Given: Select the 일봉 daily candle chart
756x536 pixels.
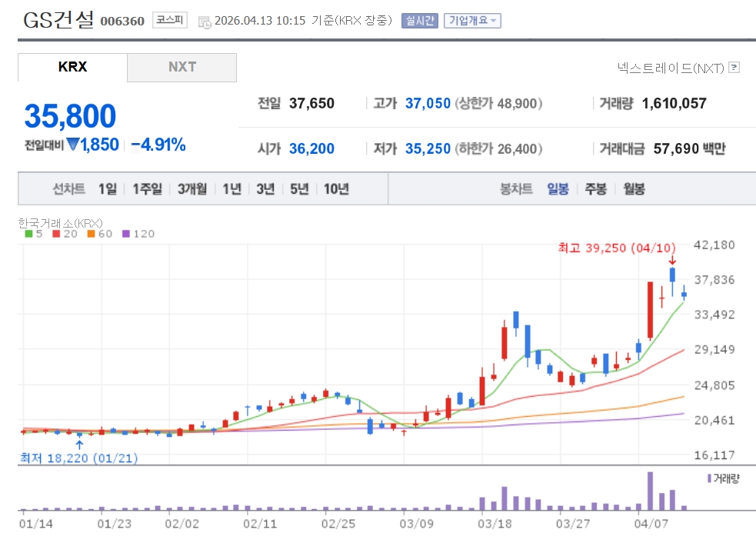Looking at the screenshot, I should point(558,189).
